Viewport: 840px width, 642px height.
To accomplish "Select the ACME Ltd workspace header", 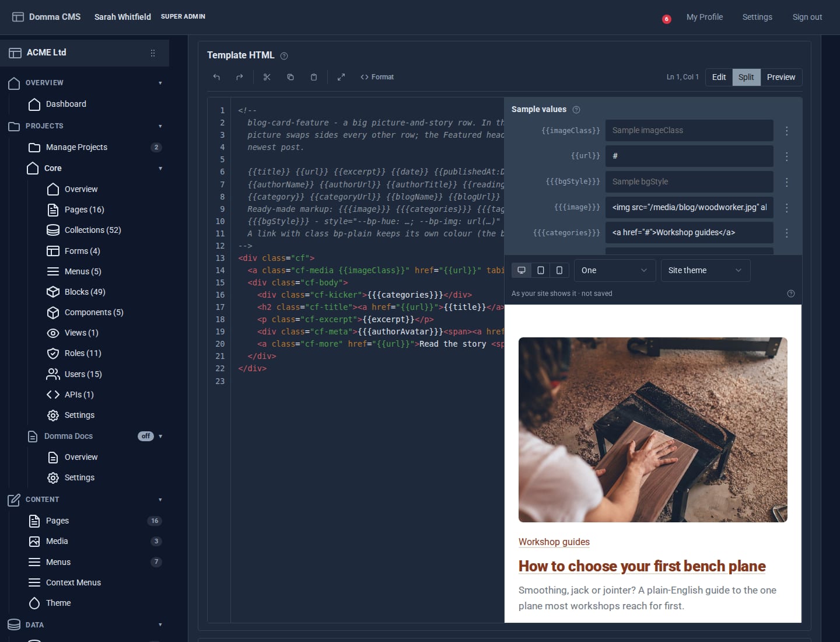I will tap(85, 53).
